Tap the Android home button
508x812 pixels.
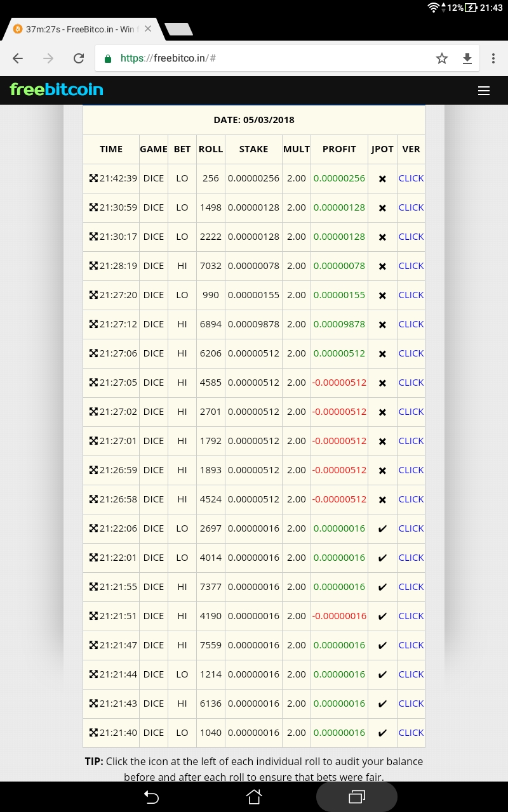pos(254,796)
